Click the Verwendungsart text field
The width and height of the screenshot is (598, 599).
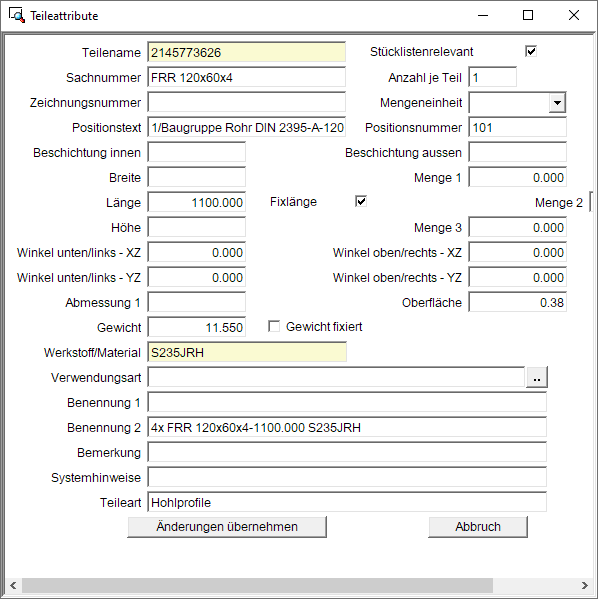[337, 377]
